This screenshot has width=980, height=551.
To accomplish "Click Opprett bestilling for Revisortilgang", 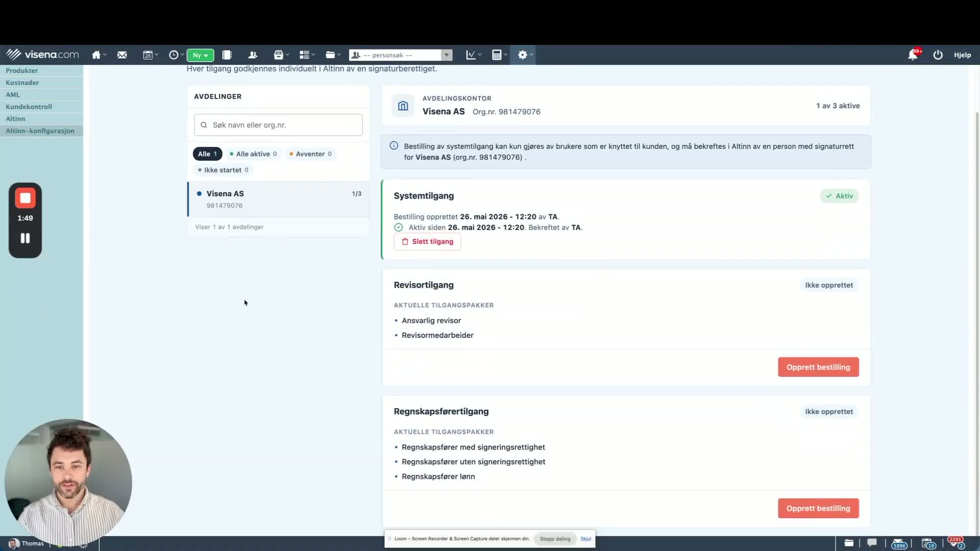I will click(x=818, y=367).
